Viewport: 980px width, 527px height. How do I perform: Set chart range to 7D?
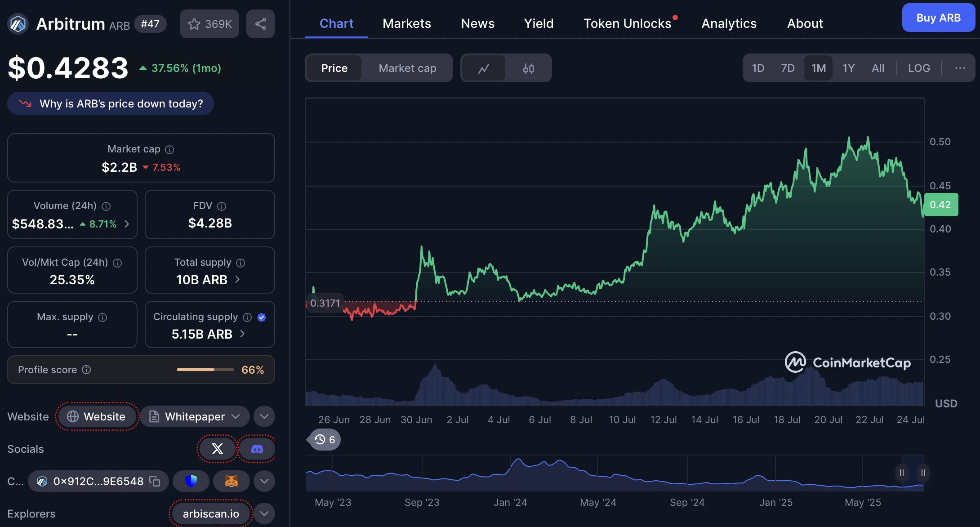tap(788, 68)
